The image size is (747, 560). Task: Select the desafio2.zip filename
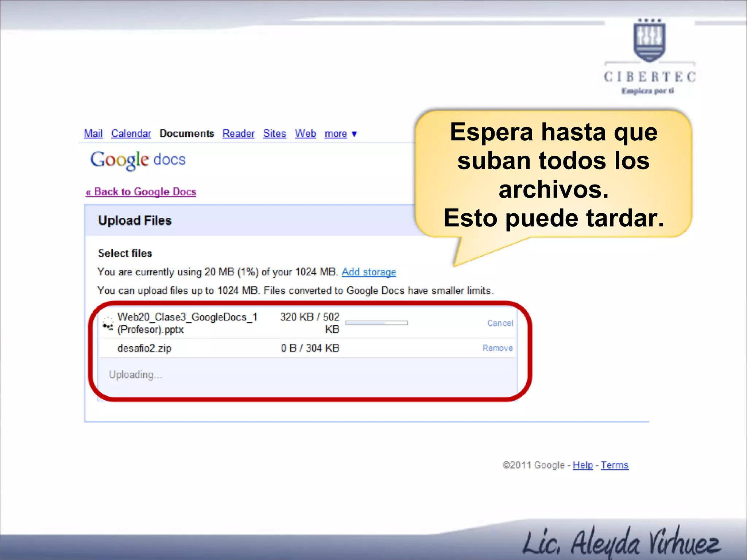click(x=144, y=348)
